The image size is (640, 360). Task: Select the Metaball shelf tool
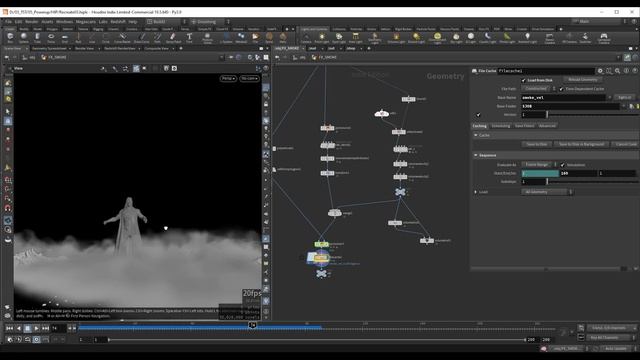point(241,38)
